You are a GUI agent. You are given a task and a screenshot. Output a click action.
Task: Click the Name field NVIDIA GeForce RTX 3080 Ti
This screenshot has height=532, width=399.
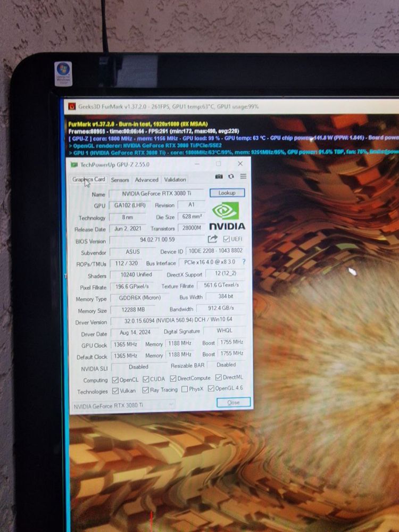click(156, 194)
